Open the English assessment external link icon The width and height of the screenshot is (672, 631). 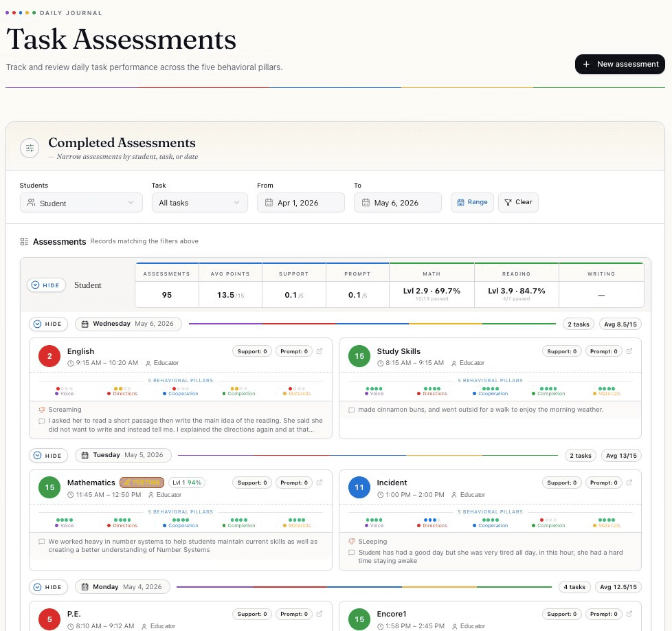tap(320, 351)
